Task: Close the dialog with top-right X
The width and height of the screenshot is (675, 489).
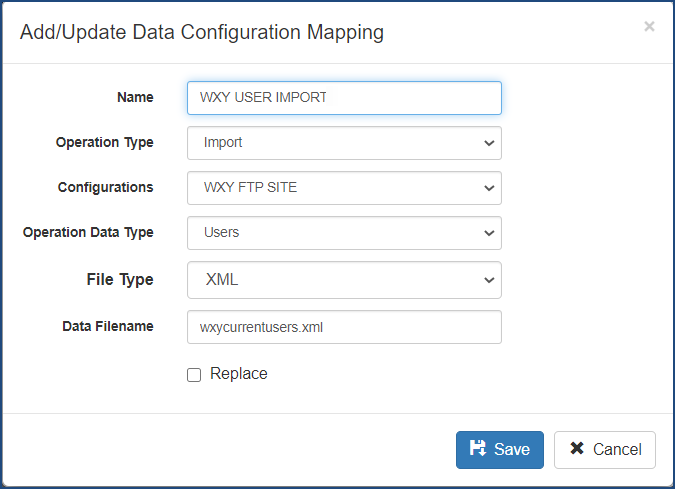Action: [x=649, y=27]
